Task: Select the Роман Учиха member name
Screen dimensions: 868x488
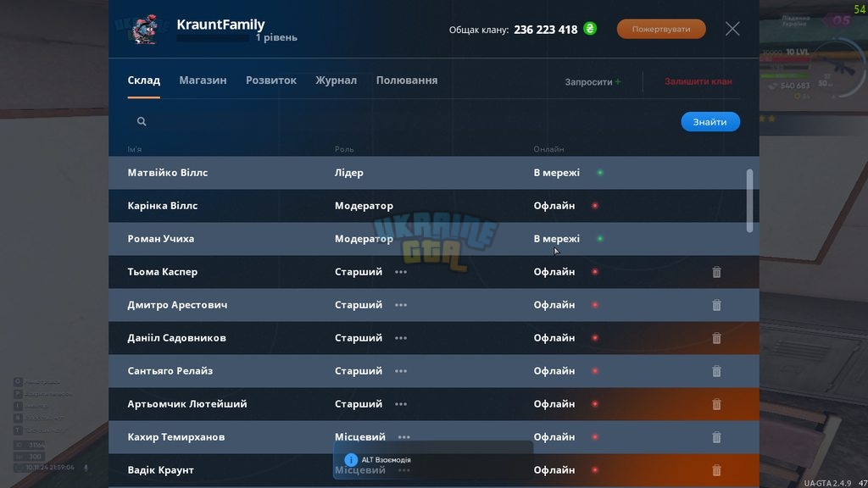Action: click(160, 239)
